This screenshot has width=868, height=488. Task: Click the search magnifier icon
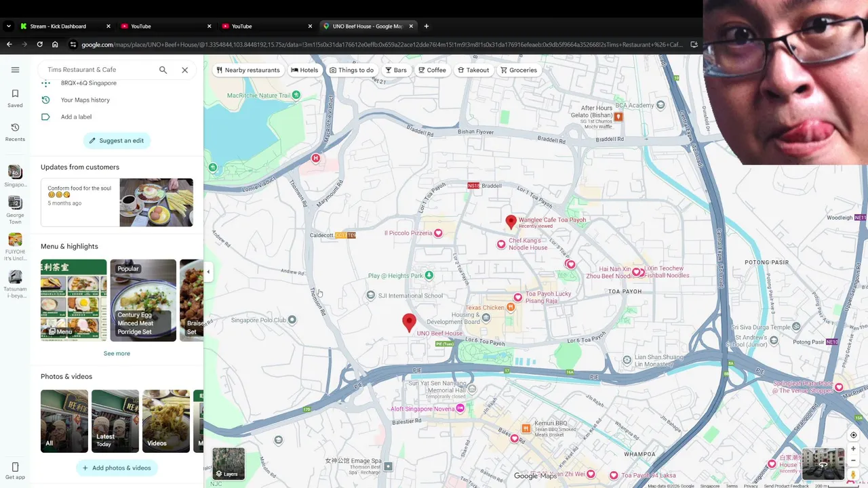click(163, 70)
